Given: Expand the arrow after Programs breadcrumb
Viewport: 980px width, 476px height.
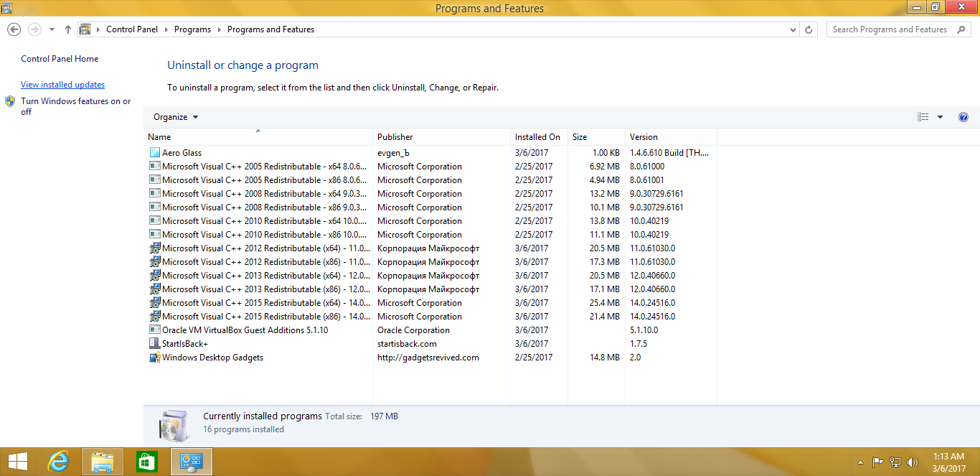Looking at the screenshot, I should tap(219, 29).
